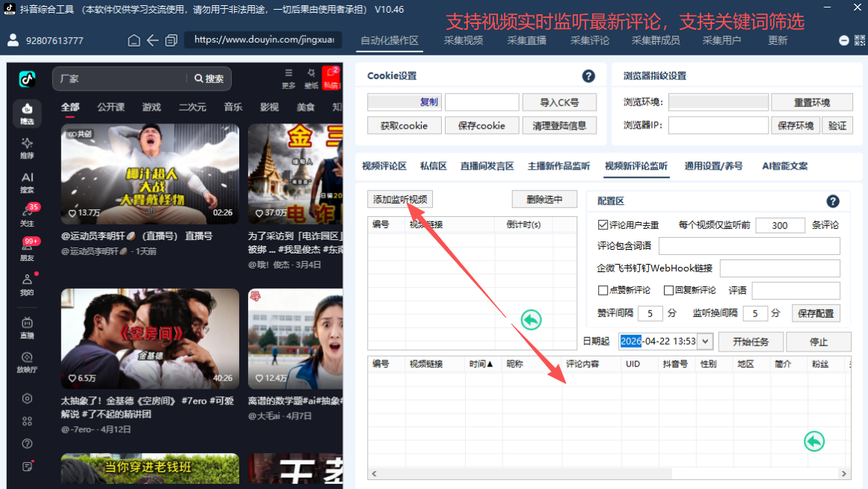Open AI 搜索 in the Douyin sidebar

(x=27, y=182)
